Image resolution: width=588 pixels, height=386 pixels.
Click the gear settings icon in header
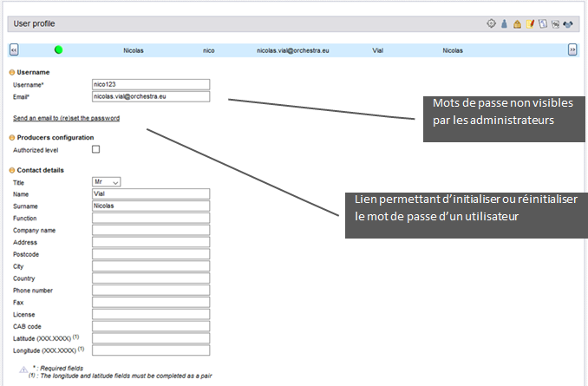coord(491,24)
